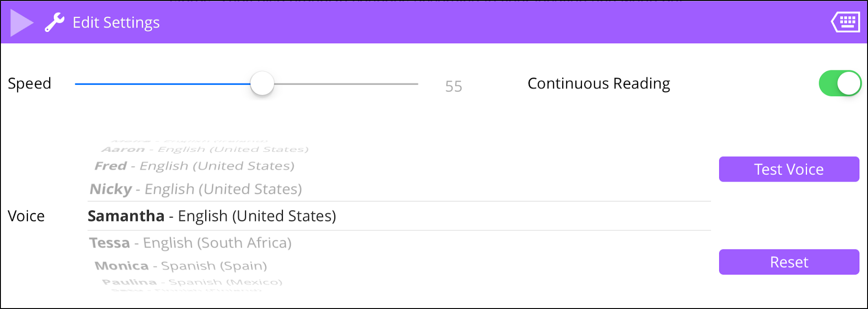The width and height of the screenshot is (868, 309).
Task: Click the Voice label
Action: coord(26,216)
